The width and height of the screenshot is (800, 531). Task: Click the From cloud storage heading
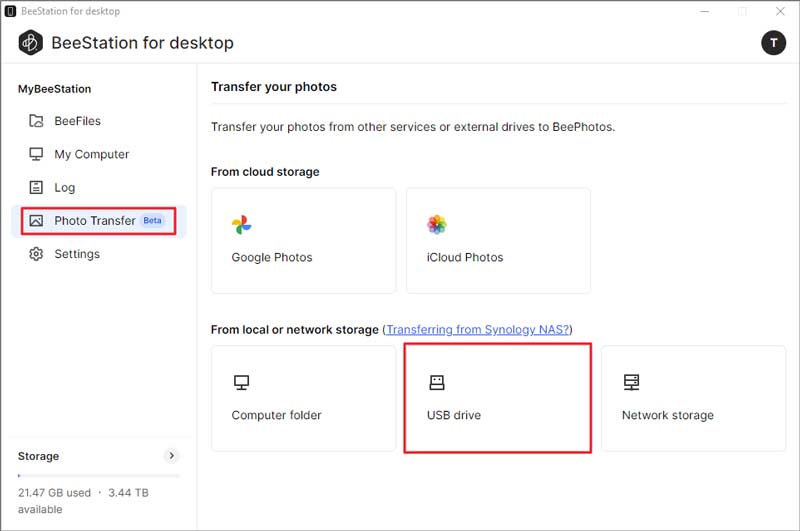265,172
